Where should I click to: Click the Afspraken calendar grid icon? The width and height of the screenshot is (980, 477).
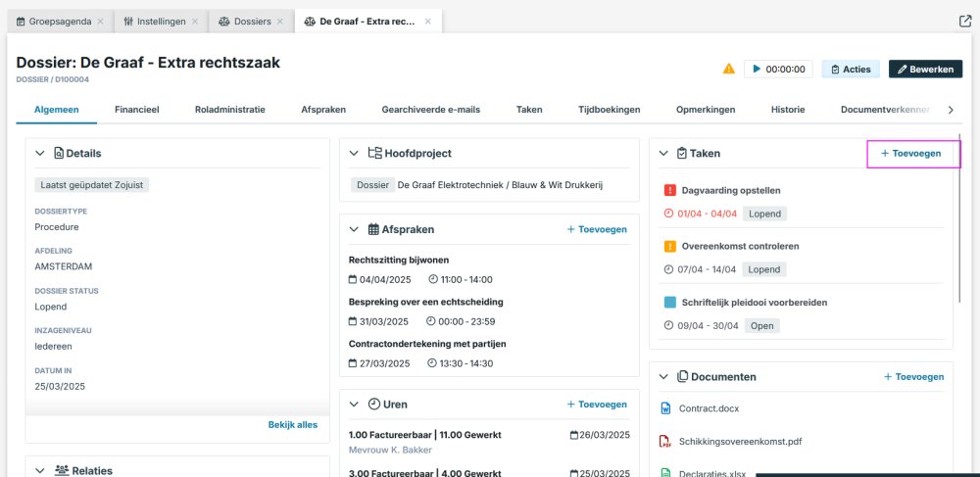click(x=373, y=229)
